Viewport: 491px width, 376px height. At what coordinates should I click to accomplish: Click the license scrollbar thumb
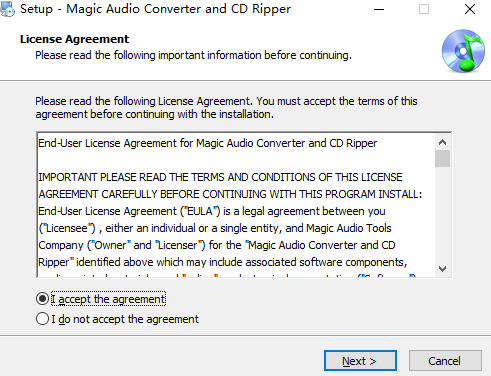pos(442,158)
